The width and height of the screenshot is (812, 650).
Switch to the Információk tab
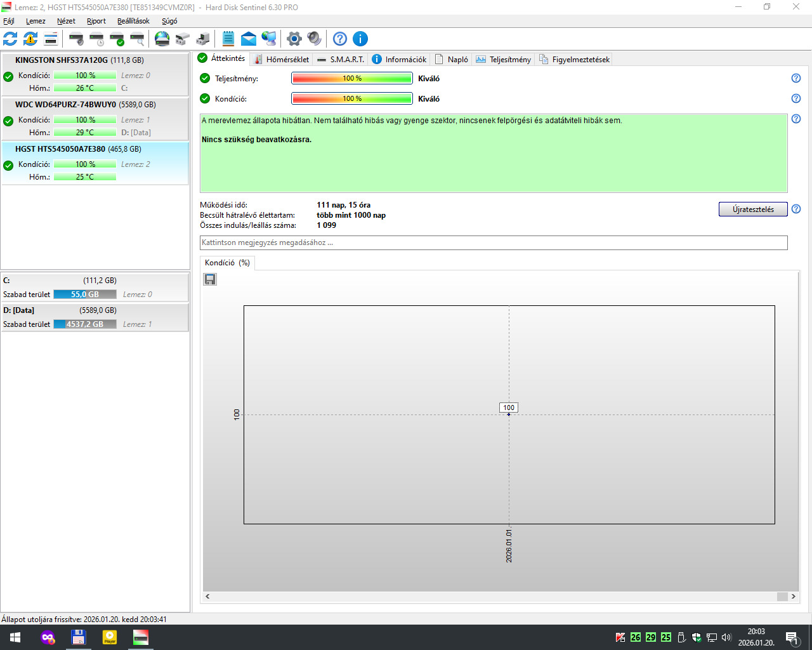click(x=399, y=59)
